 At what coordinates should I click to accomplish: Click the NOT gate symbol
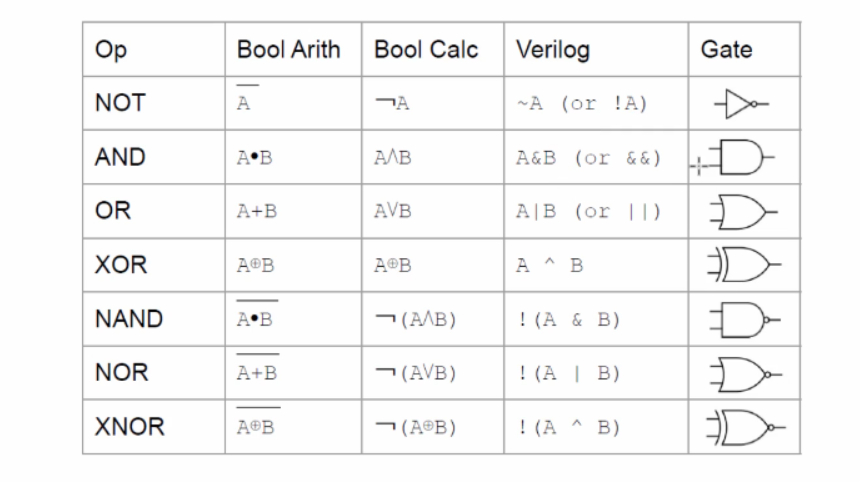pos(742,104)
